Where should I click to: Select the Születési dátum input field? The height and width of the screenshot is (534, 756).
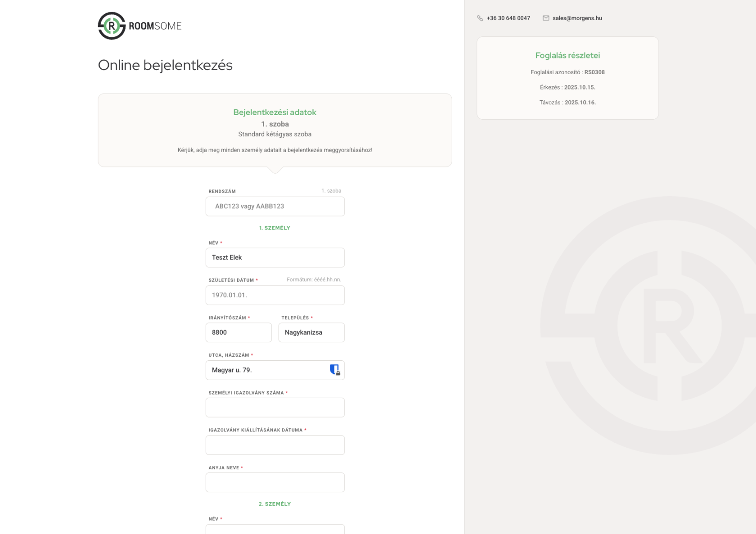(x=275, y=296)
